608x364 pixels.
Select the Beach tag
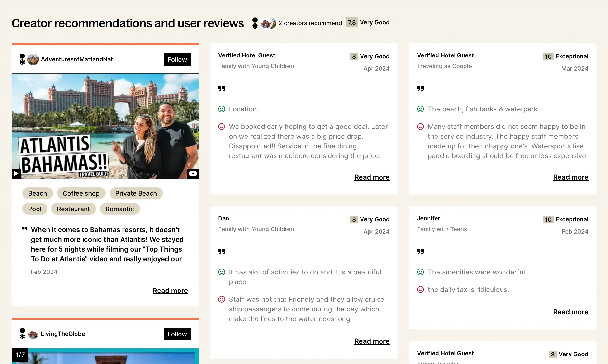tap(38, 193)
